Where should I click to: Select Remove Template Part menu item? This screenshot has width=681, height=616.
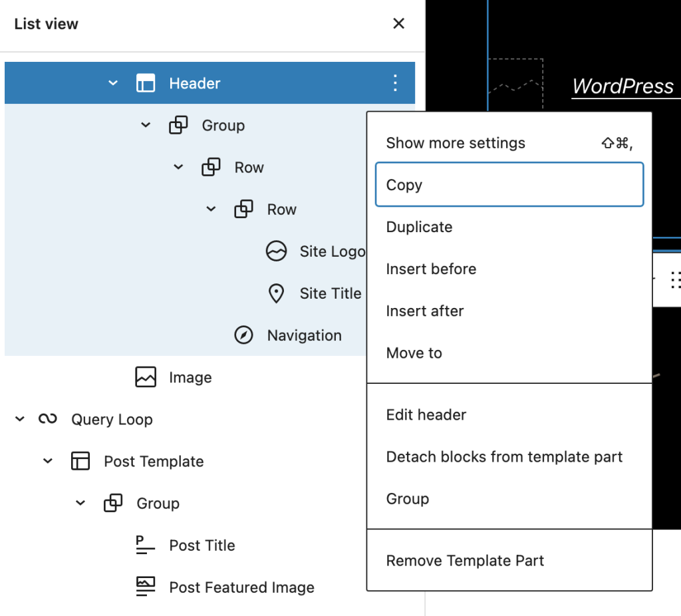(x=465, y=561)
